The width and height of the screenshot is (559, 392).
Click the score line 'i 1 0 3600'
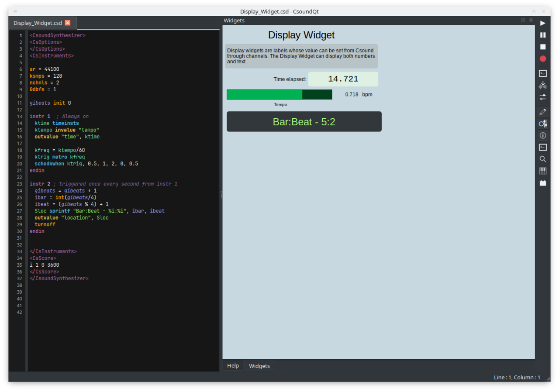coord(44,265)
